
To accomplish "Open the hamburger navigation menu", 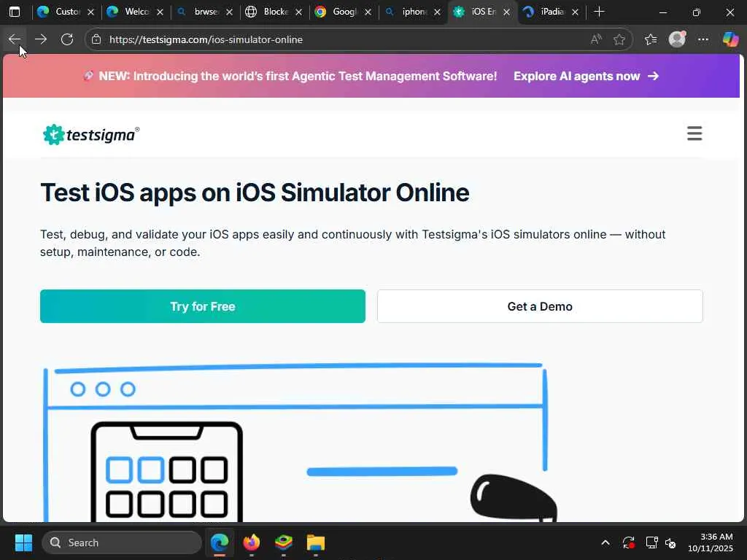I will pos(694,133).
